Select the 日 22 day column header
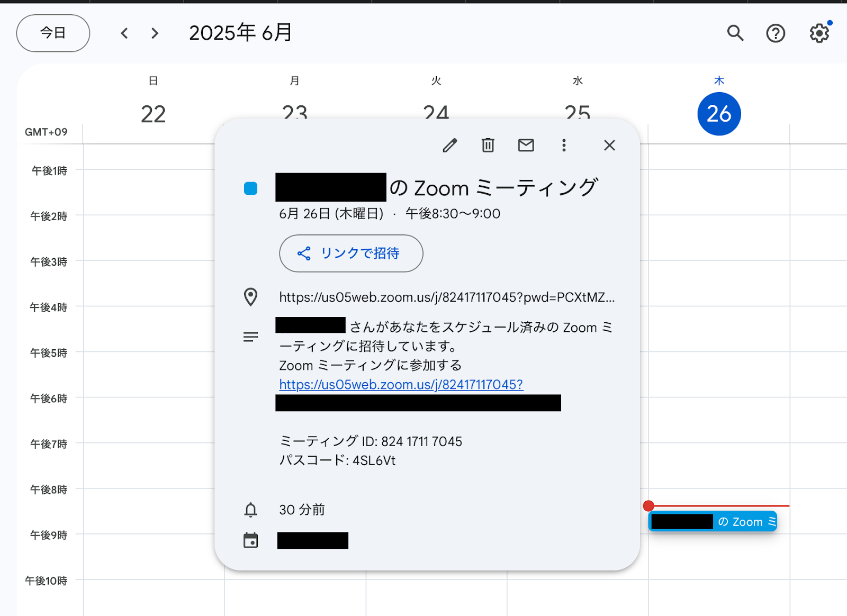This screenshot has height=616, width=847. [153, 80]
